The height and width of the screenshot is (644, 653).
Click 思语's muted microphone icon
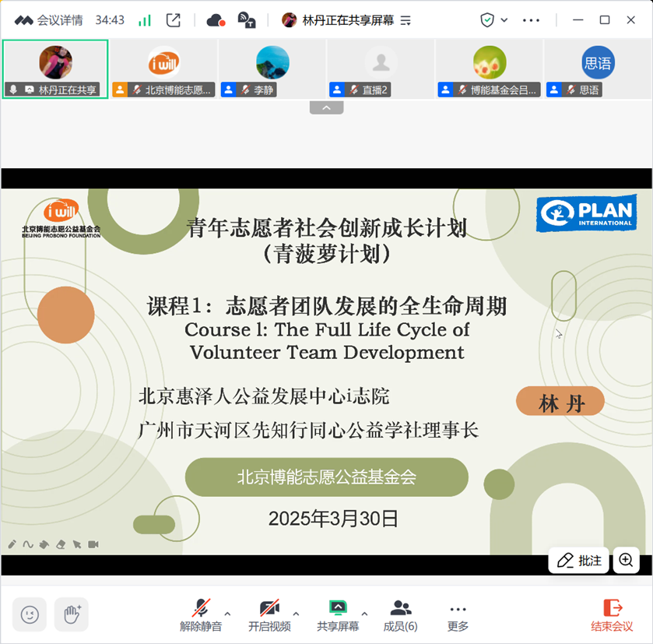(570, 90)
